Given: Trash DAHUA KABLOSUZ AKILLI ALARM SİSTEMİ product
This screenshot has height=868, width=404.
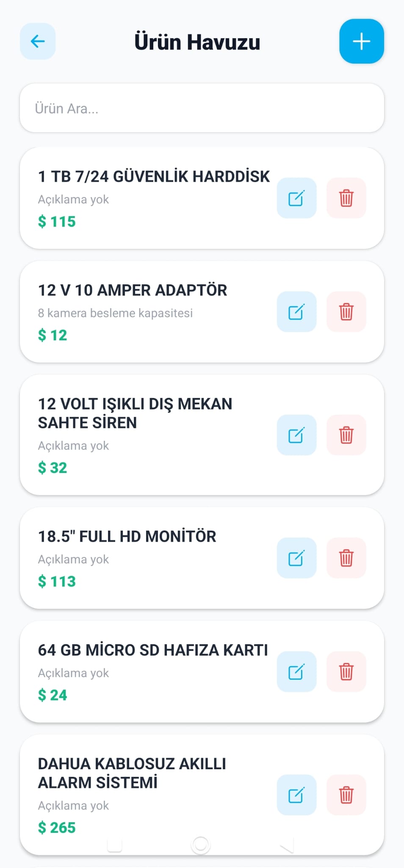Looking at the screenshot, I should [346, 795].
